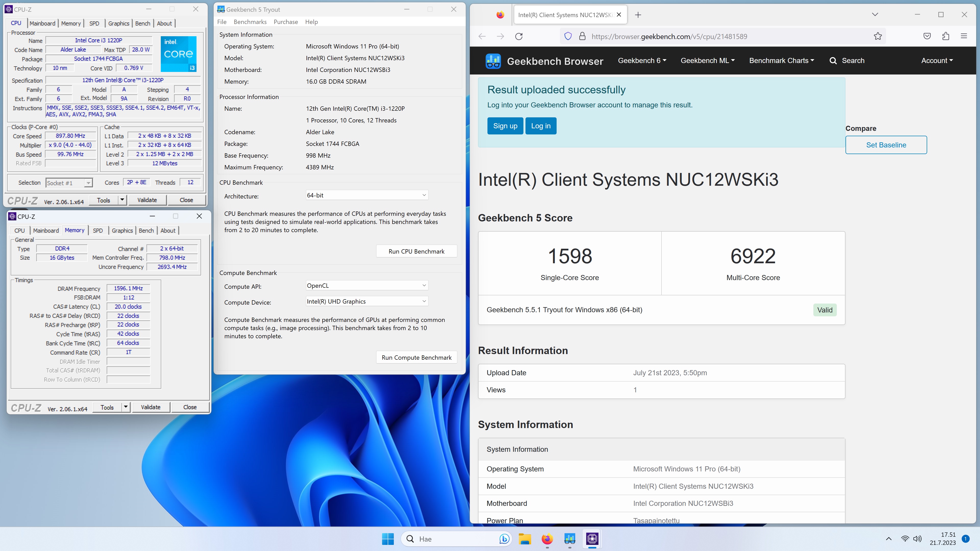Switch to About tab in lower CPU-Z
The height and width of the screenshot is (551, 980).
point(168,230)
